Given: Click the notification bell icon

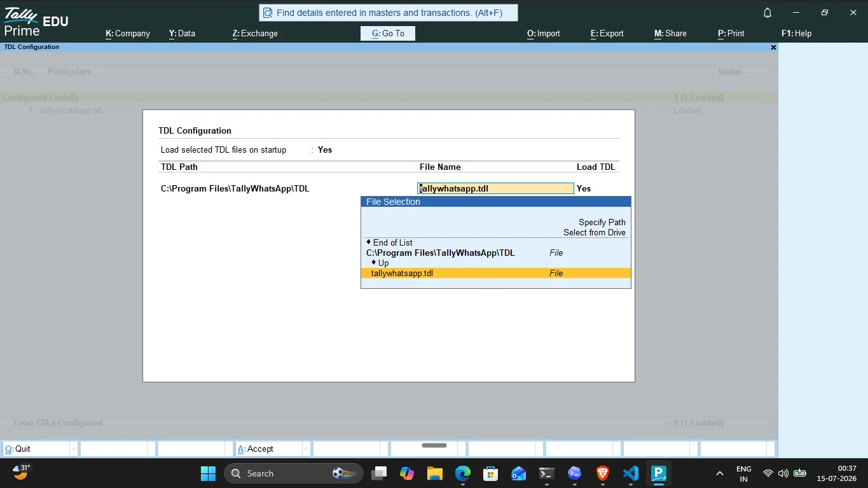Looking at the screenshot, I should [768, 13].
